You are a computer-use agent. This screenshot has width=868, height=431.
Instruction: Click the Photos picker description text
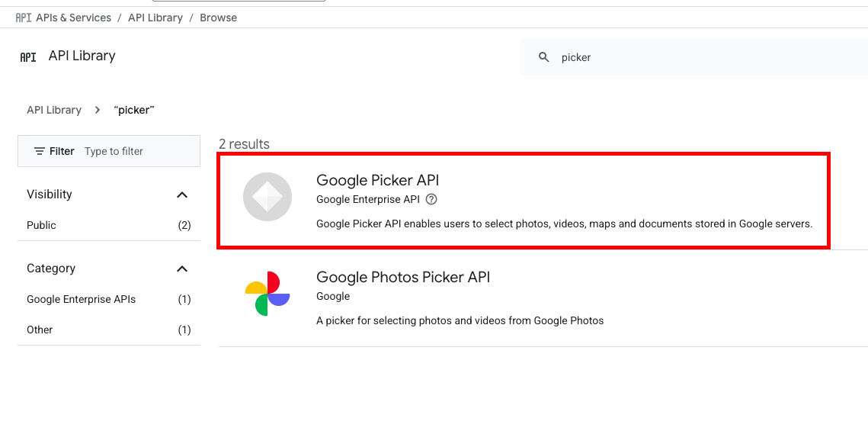[x=460, y=320]
